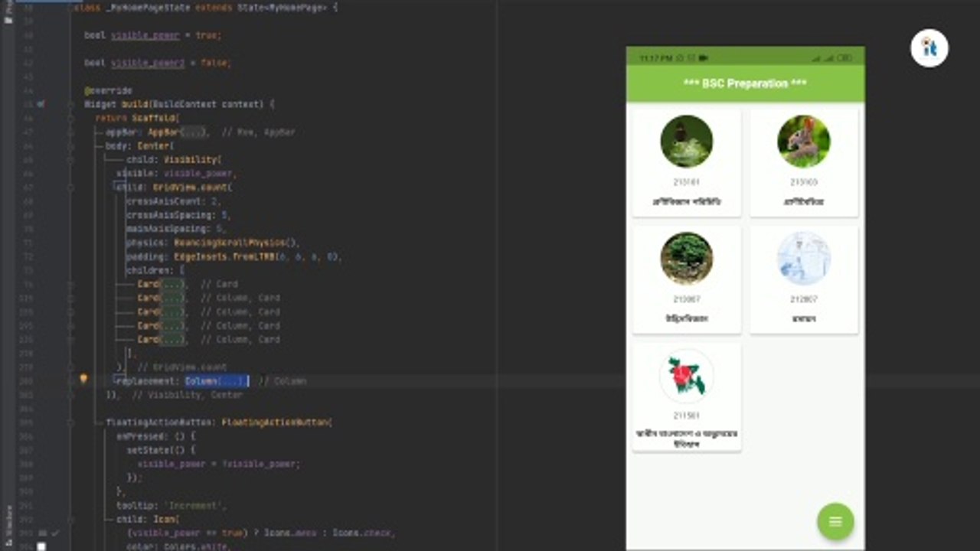Click the 'onPressed: () {' line
980x551 pixels.
156,436
